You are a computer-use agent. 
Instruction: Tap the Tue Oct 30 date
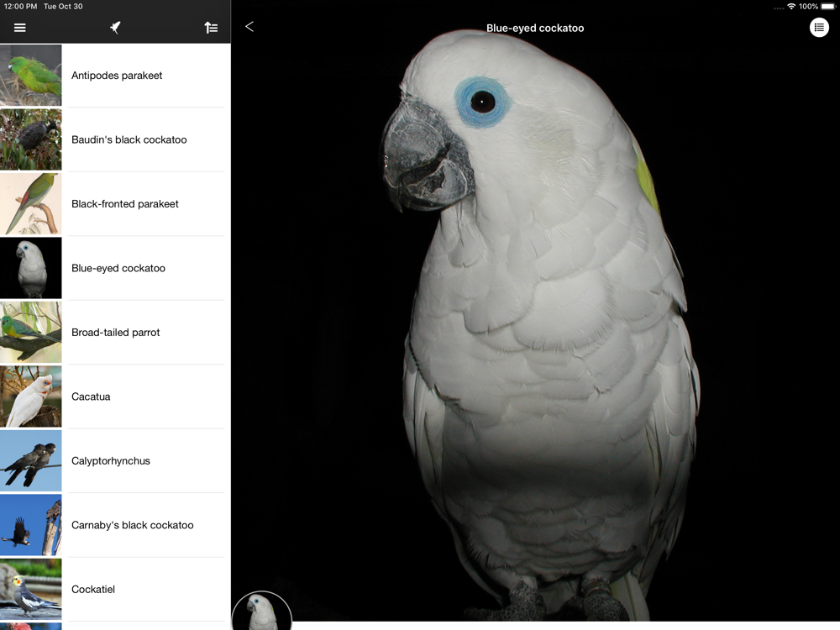63,7
